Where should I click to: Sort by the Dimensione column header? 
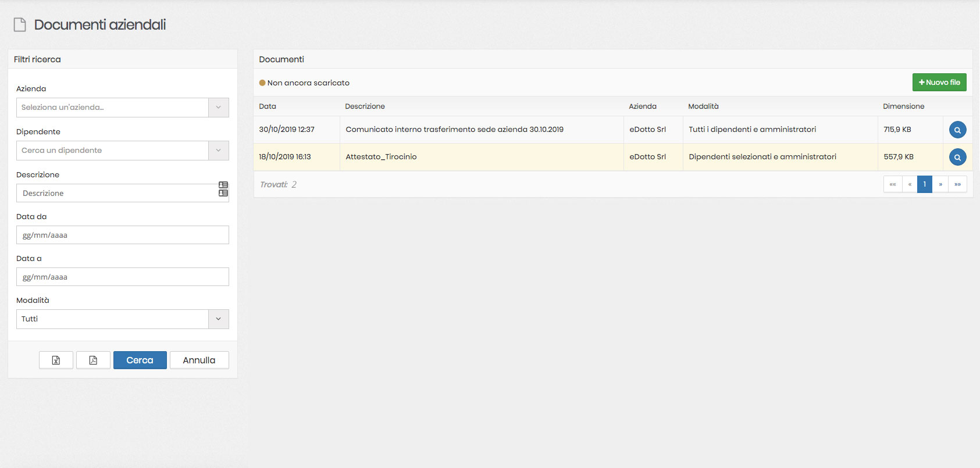903,106
